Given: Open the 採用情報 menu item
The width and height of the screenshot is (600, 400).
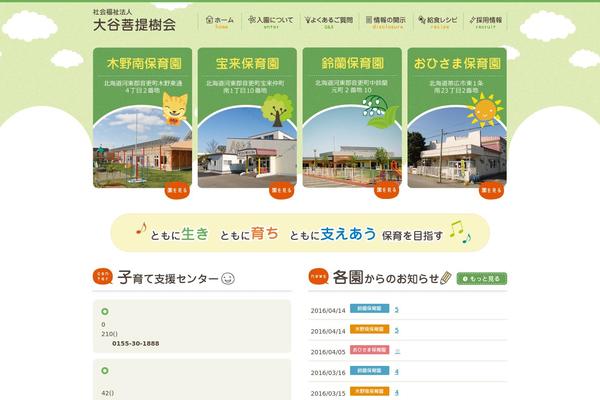Looking at the screenshot, I should (486, 21).
